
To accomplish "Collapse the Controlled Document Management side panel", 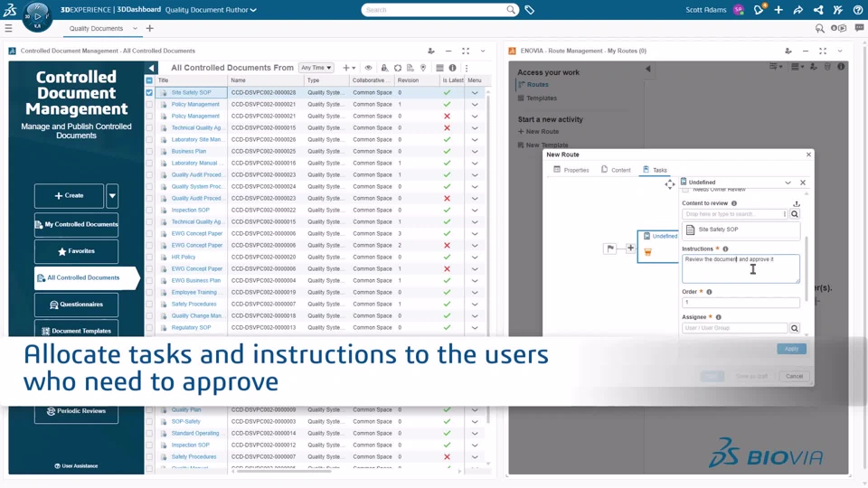I will [151, 68].
